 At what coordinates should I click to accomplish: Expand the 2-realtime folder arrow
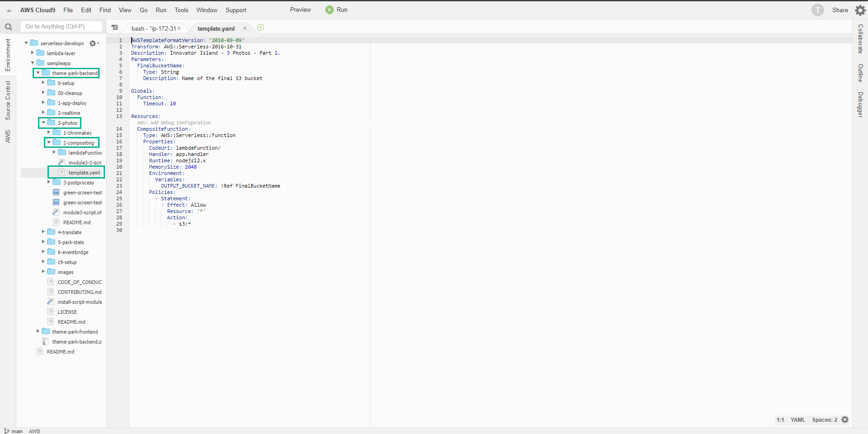coord(43,113)
